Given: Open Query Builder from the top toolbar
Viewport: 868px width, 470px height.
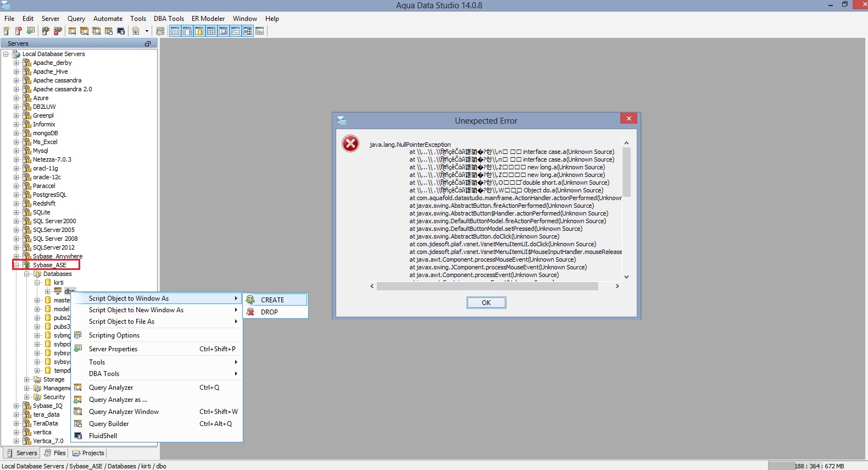Looking at the screenshot, I should click(109, 31).
